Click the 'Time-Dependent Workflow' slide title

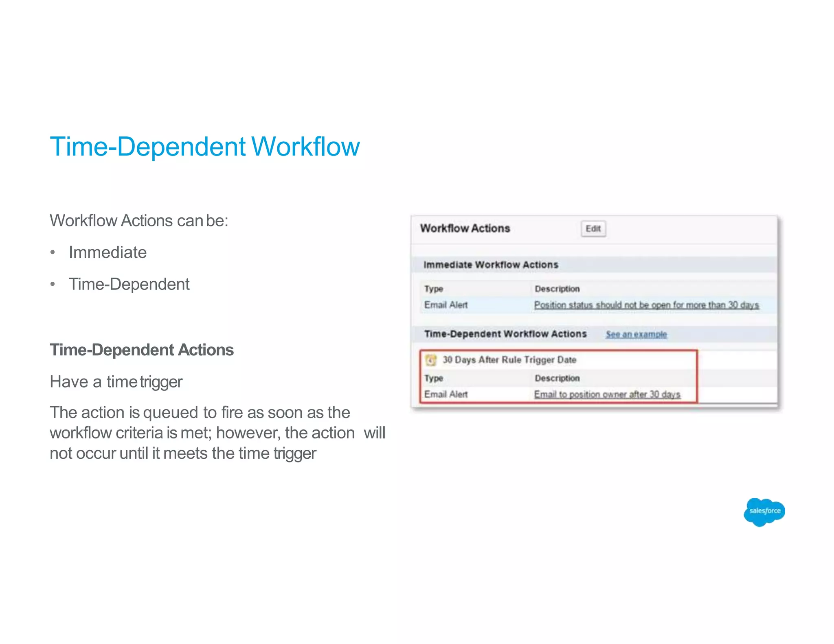coord(205,147)
